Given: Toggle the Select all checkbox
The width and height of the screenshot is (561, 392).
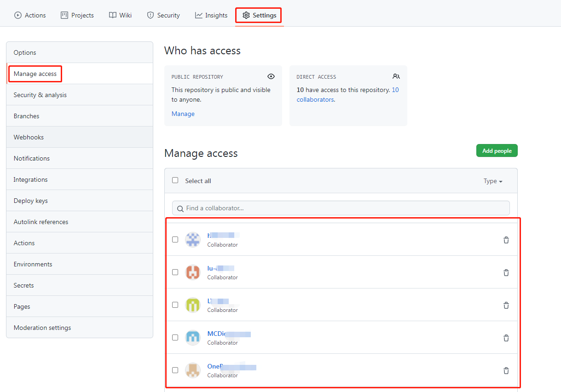Looking at the screenshot, I should [x=175, y=180].
